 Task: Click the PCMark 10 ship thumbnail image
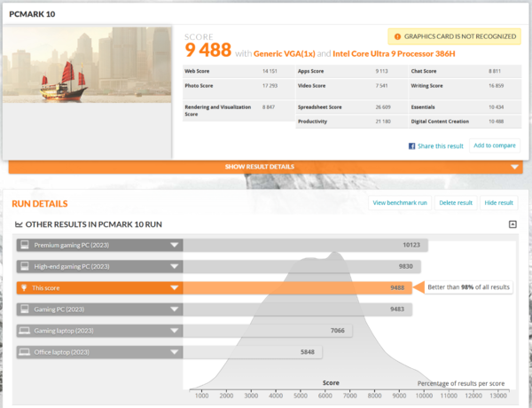[87, 65]
